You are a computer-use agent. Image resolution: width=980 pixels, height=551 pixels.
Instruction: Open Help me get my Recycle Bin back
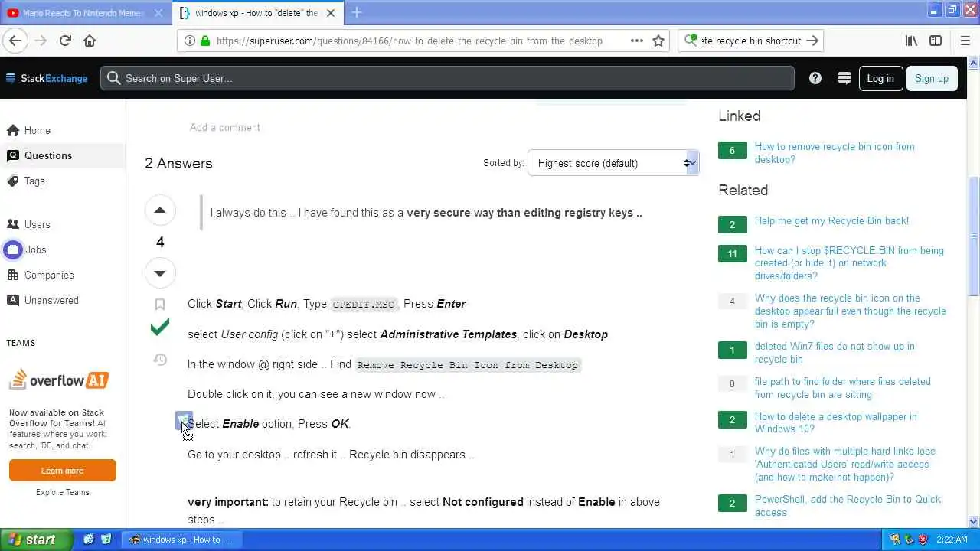[831, 220]
